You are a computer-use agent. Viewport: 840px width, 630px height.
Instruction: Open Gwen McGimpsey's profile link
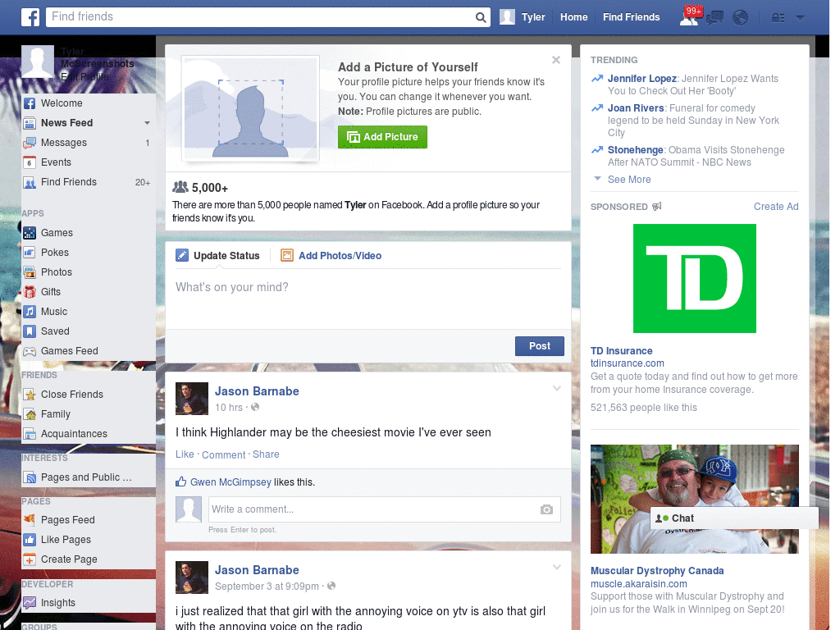coord(231,482)
